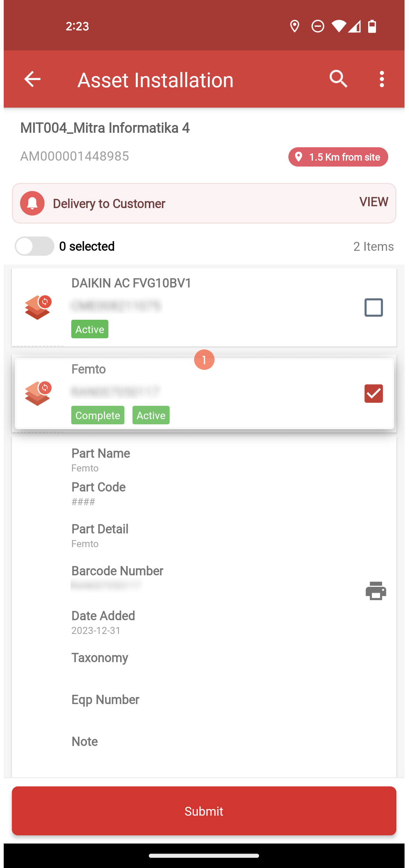Viewport: 409px width, 868px height.
Task: Tap the Femto asset stack icon
Action: point(38,393)
